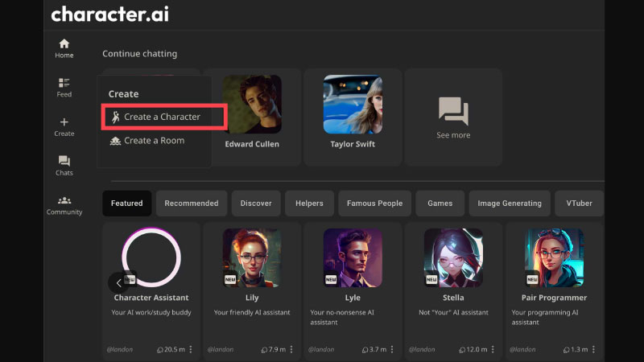Open the Edward Cullen chat thumbnail
Viewport: 644px width, 362px height.
252,104
